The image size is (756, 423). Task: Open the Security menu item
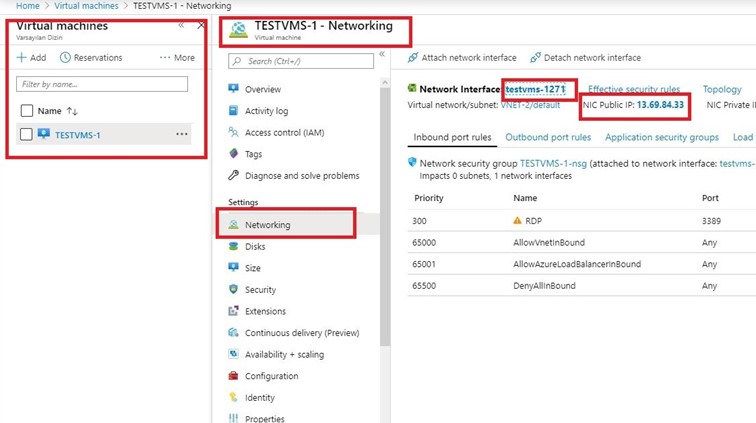260,289
